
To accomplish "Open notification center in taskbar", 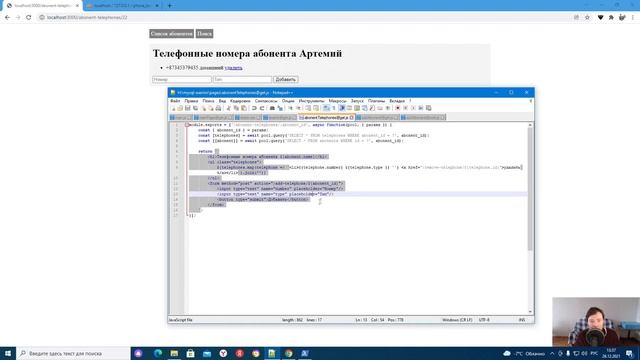I will (630, 353).
